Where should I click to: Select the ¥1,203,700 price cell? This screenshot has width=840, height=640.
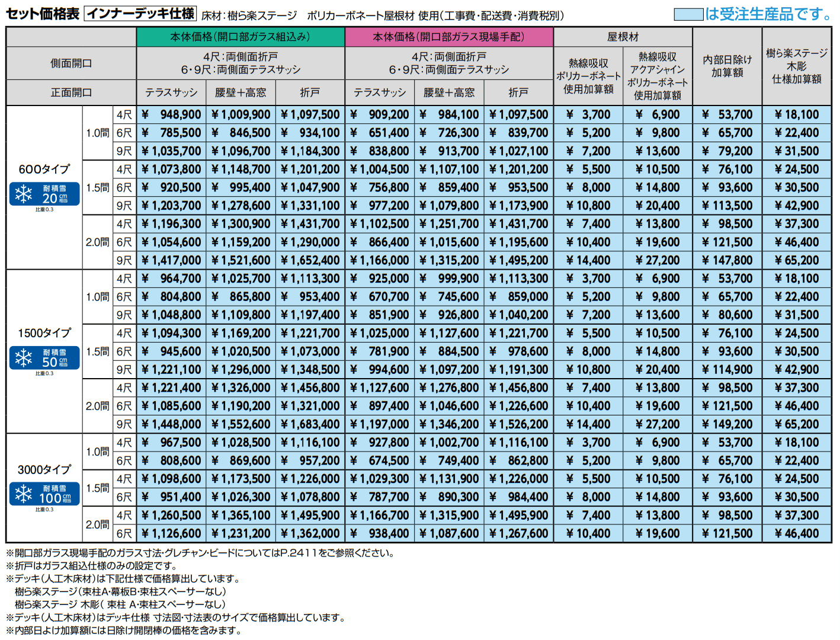click(x=171, y=206)
